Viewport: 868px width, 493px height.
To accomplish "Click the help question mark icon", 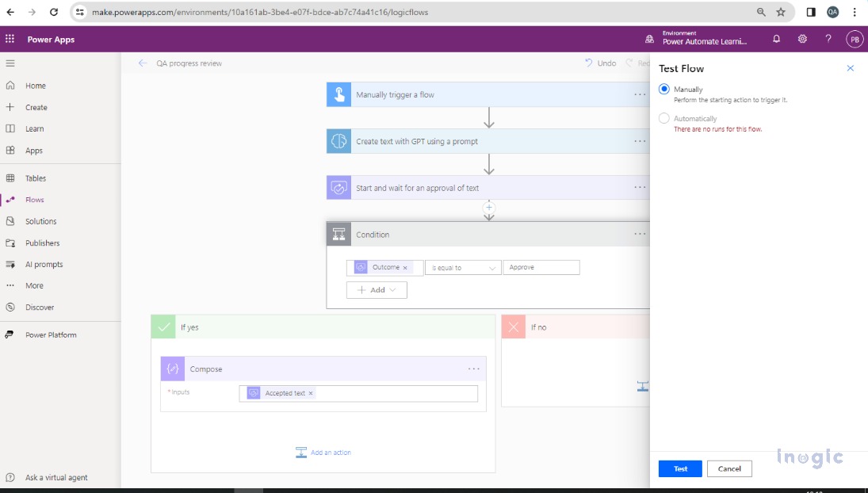I will [828, 39].
